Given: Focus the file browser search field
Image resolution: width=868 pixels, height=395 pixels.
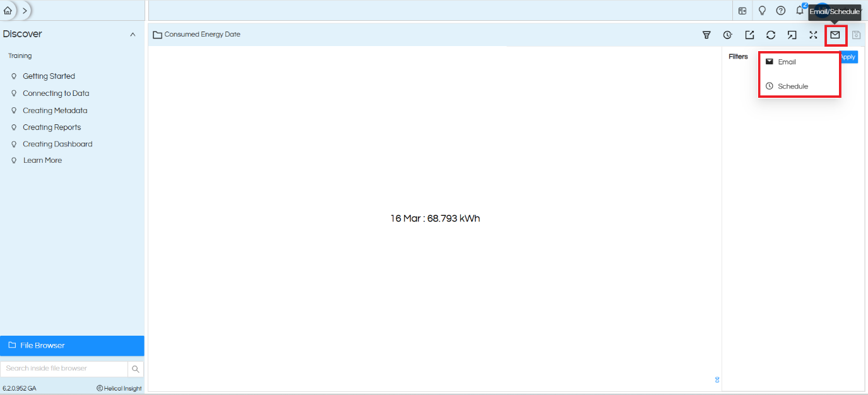Looking at the screenshot, I should pyautogui.click(x=64, y=368).
